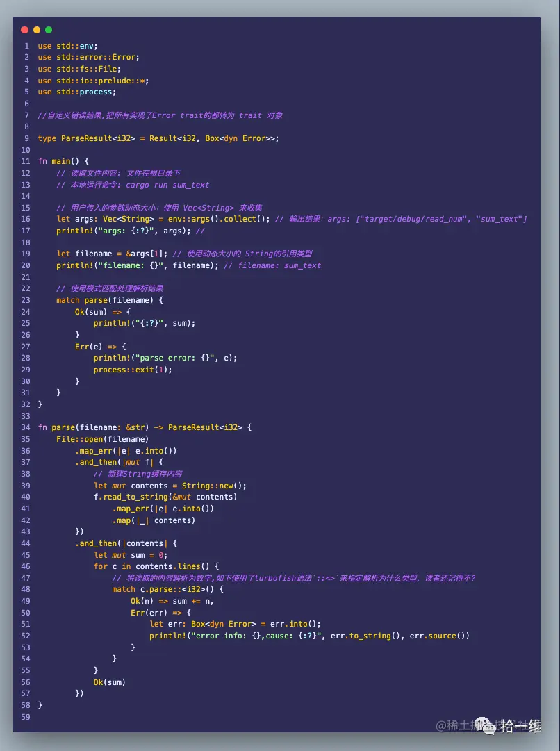Click the 'match parse(filename) {' line
The height and width of the screenshot is (751, 560).
click(110, 300)
